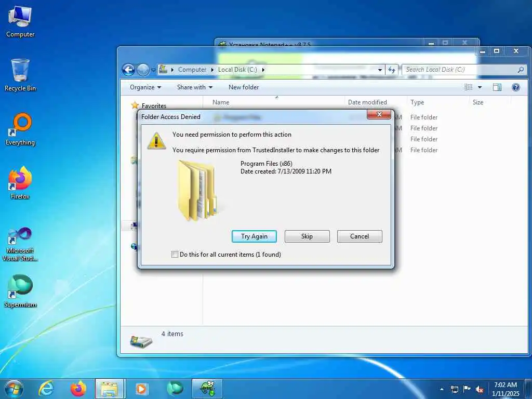Open the network tray icon
532x399 pixels.
tap(454, 389)
